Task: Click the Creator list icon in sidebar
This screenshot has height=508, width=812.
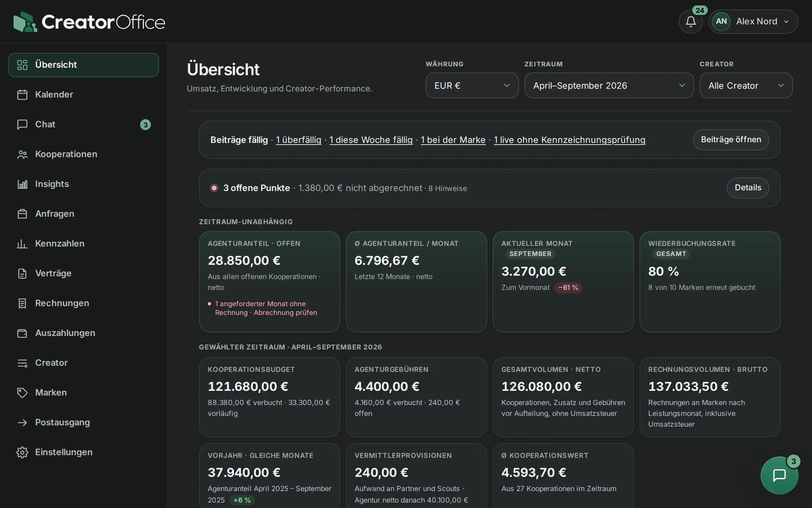Action: [22, 363]
